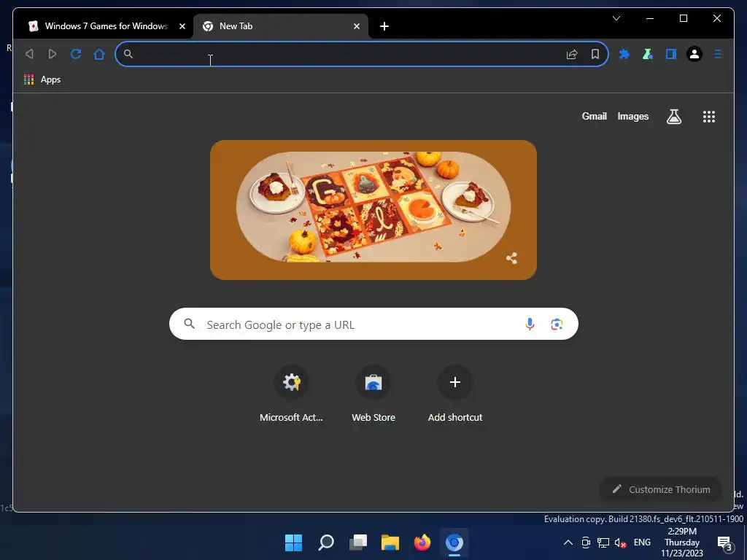747x560 pixels.
Task: Go back with the back arrow
Action: pyautogui.click(x=29, y=54)
